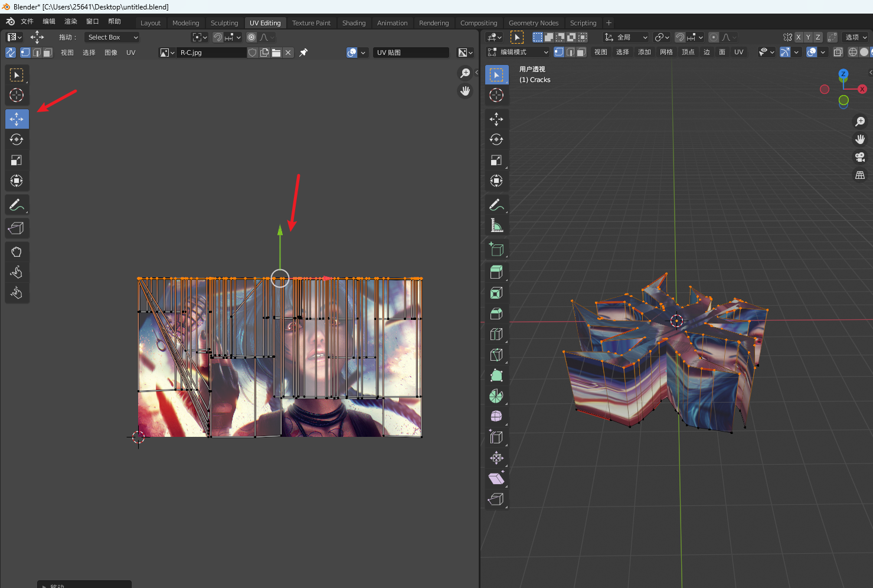Open 文件 File menu
This screenshot has height=588, width=873.
pos(27,21)
